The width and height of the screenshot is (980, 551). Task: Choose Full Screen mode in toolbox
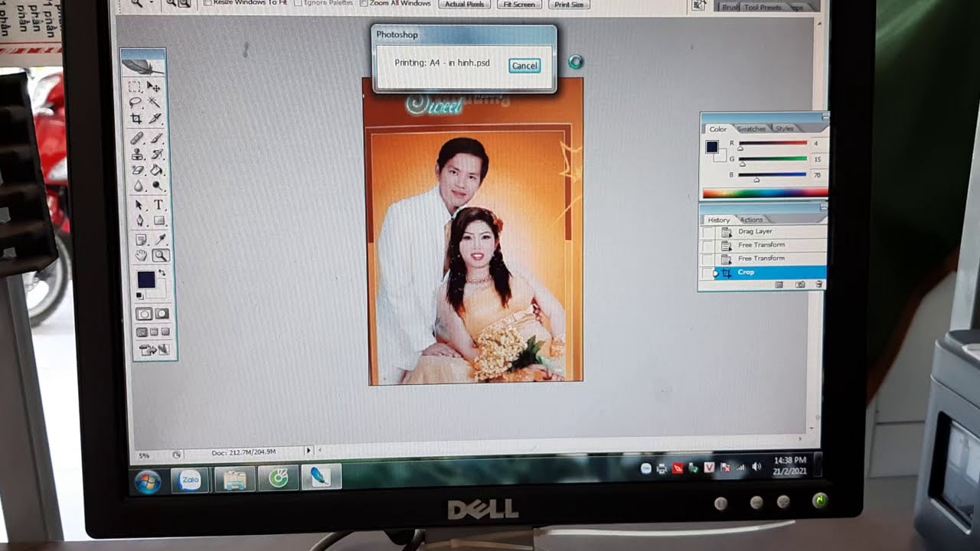164,332
